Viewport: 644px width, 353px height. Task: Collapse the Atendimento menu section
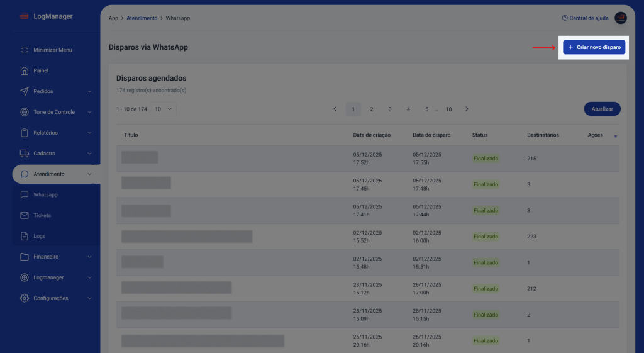(89, 174)
